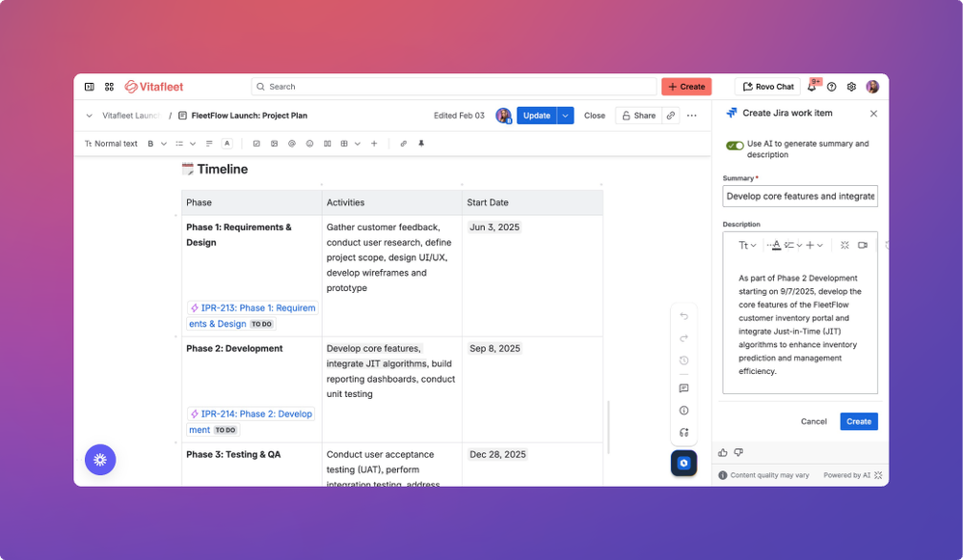Click the undo icon in the floating toolbar
The width and height of the screenshot is (963, 560).
pyautogui.click(x=684, y=315)
